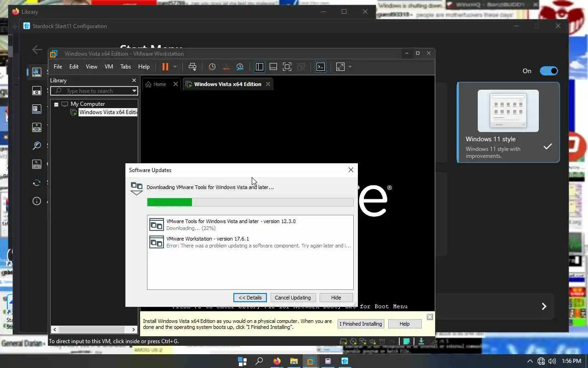The image size is (588, 368).
Task: Click the orange Suspend VM pause icon
Action: click(x=165, y=67)
